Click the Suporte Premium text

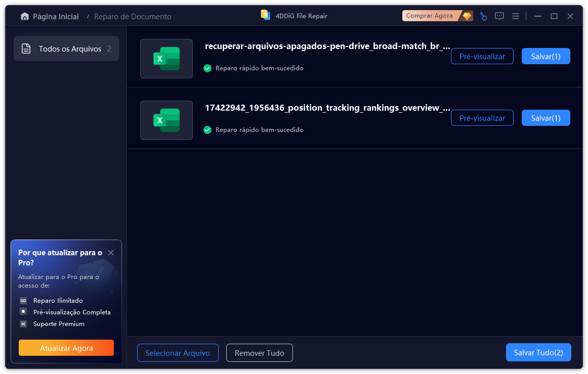[x=59, y=324]
